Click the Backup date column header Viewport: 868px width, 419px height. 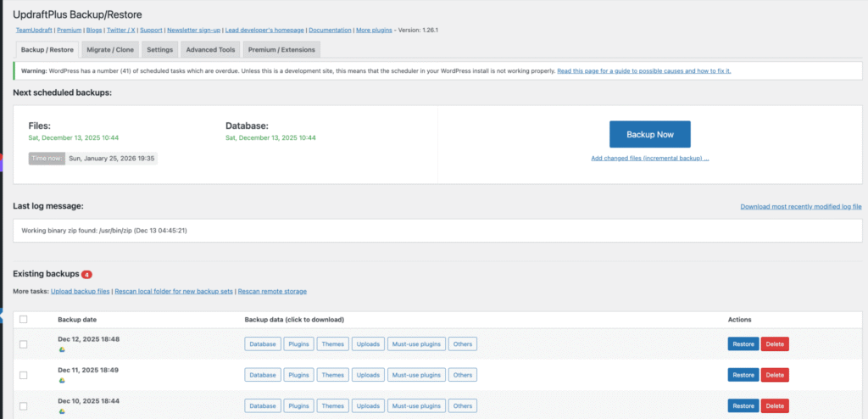[77, 320]
